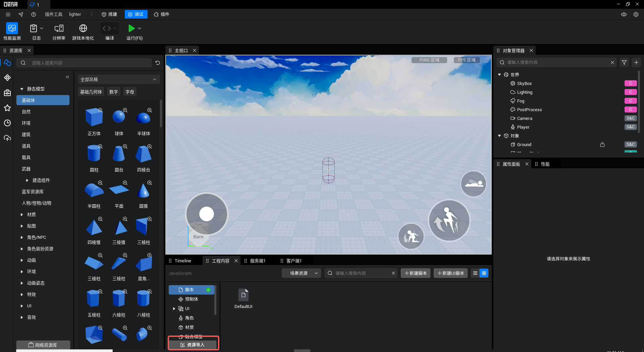Screen dimensions: 644x352
Task: Filter by 字母 tag
Action: pos(129,92)
